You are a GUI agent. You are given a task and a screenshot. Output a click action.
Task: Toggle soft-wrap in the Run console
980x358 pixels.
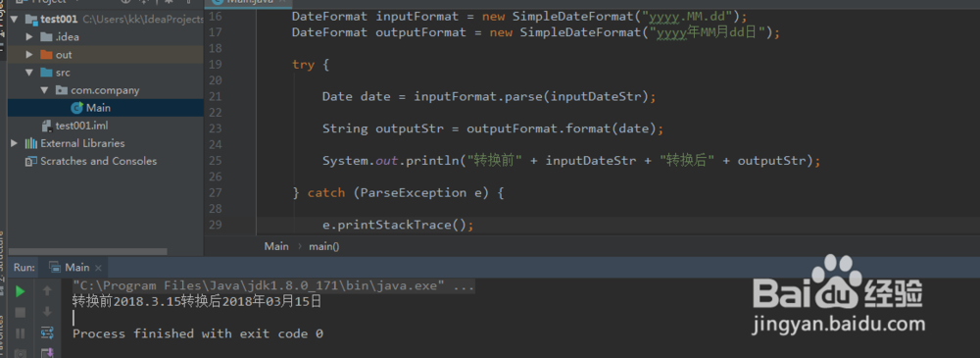pyautogui.click(x=47, y=332)
